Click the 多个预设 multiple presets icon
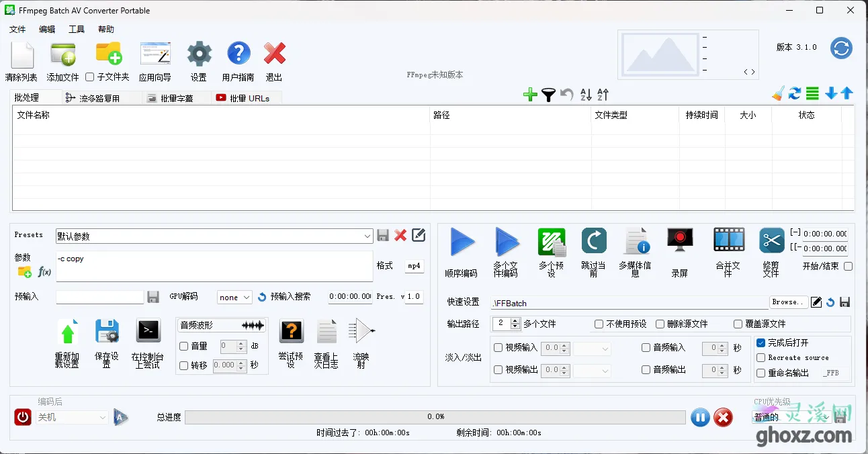The width and height of the screenshot is (868, 454). 552,242
